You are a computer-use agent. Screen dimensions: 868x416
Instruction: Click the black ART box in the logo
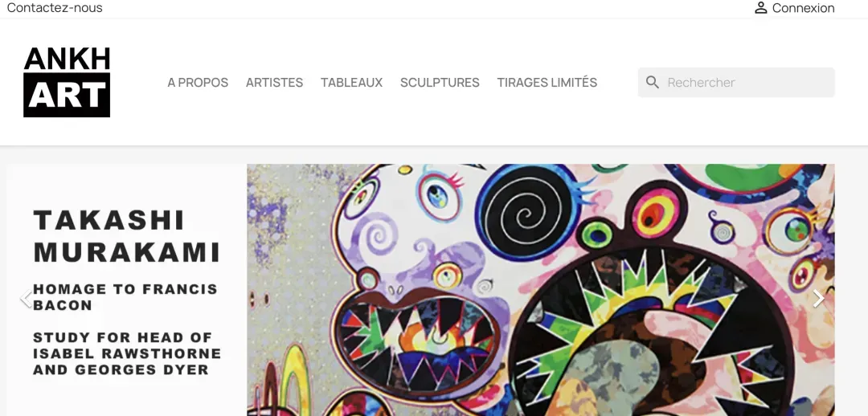point(67,95)
